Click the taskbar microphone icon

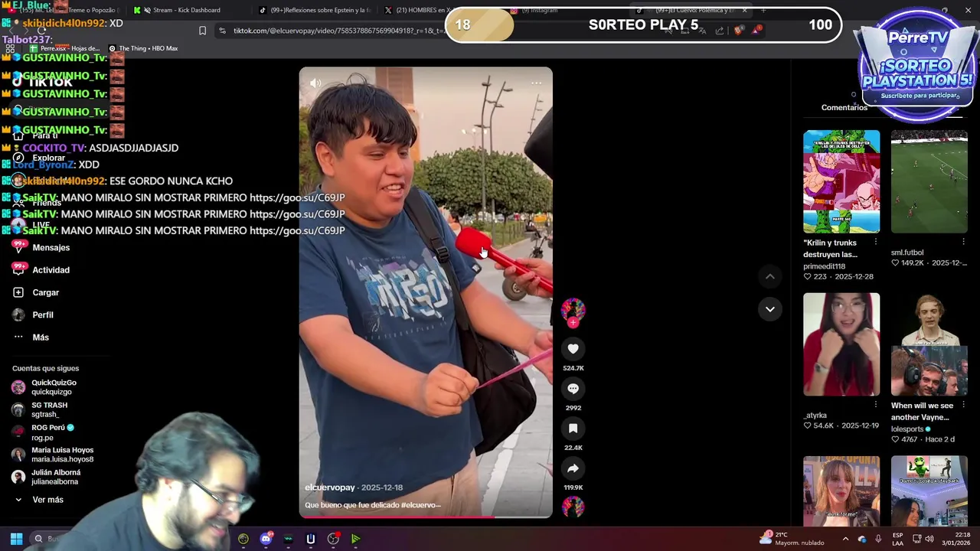pos(877,539)
